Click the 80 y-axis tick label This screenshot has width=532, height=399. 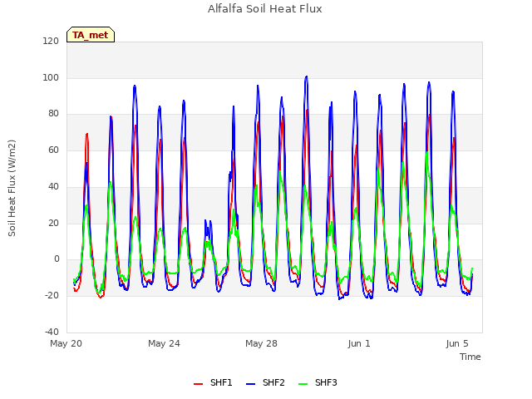point(53,113)
